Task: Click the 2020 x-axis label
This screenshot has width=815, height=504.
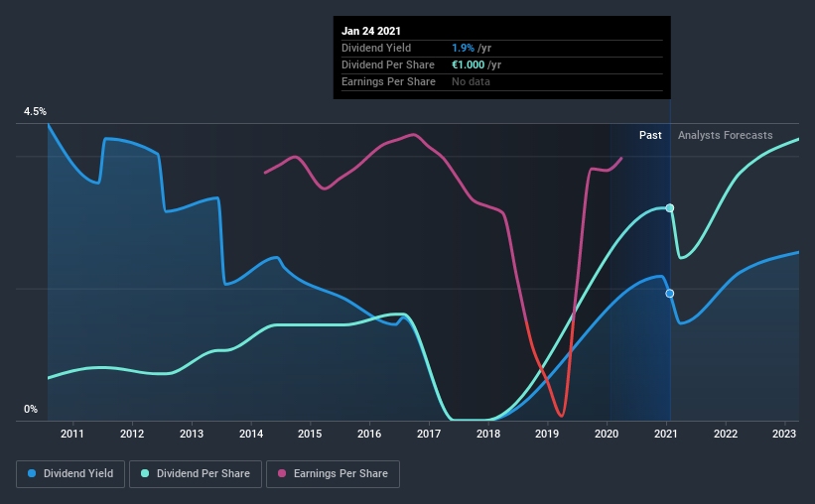Action: pyautogui.click(x=607, y=434)
